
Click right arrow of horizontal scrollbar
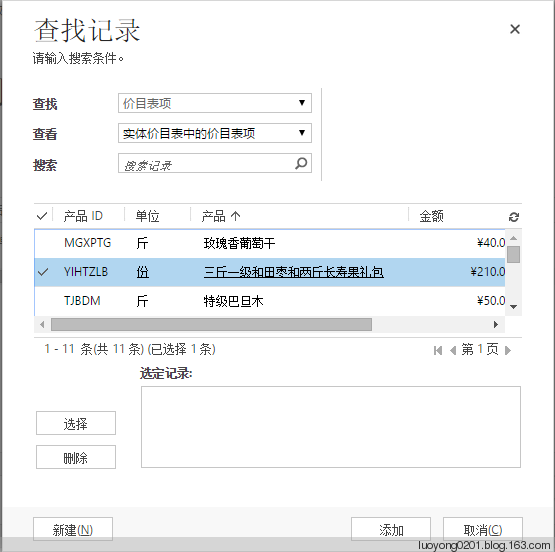click(496, 324)
